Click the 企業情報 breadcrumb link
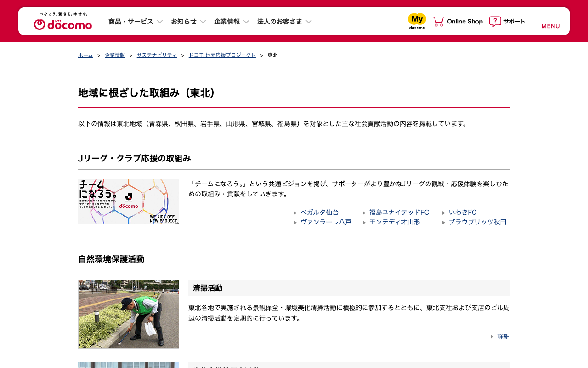Viewport: 588px width, 368px height. pyautogui.click(x=115, y=55)
